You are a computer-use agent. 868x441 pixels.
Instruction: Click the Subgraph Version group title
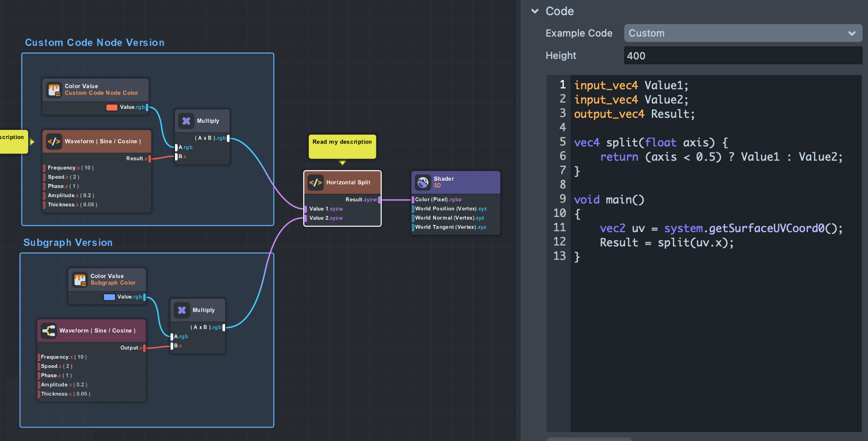(x=68, y=242)
